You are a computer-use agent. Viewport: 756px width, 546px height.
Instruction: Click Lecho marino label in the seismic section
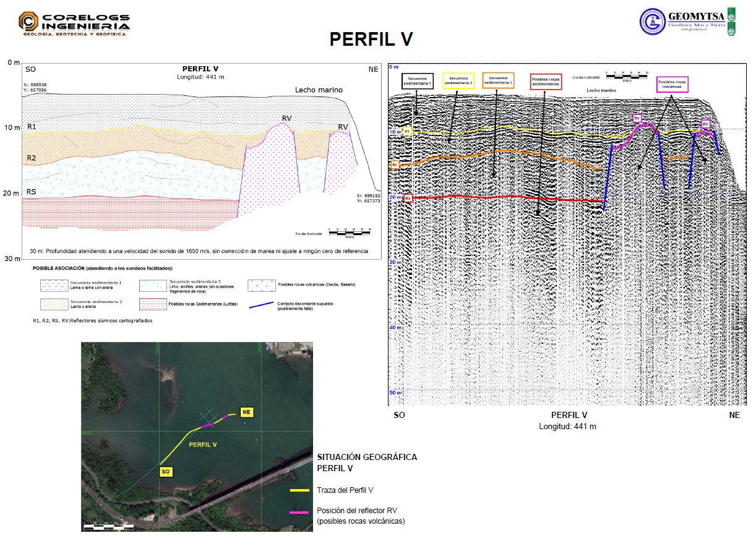[601, 90]
